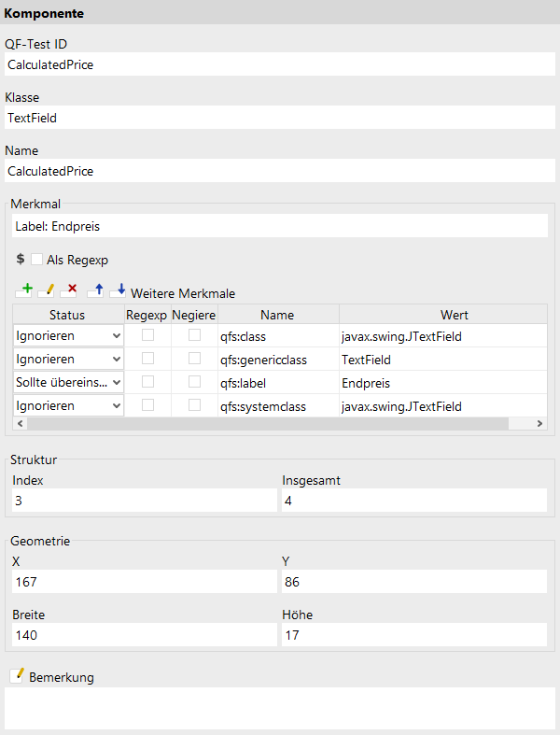The height and width of the screenshot is (735, 560).
Task: Move the row down with the blue arrow
Action: [119, 290]
